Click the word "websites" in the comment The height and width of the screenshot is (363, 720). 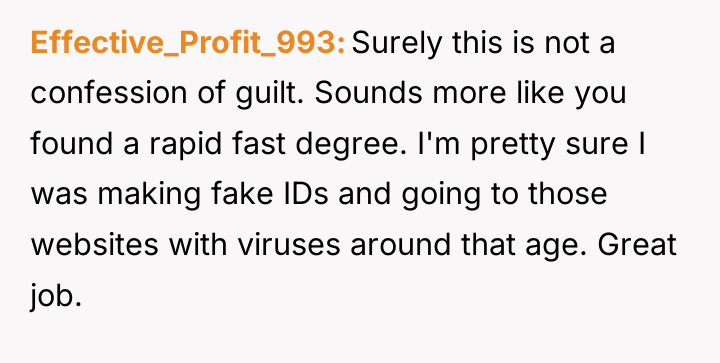coord(94,244)
